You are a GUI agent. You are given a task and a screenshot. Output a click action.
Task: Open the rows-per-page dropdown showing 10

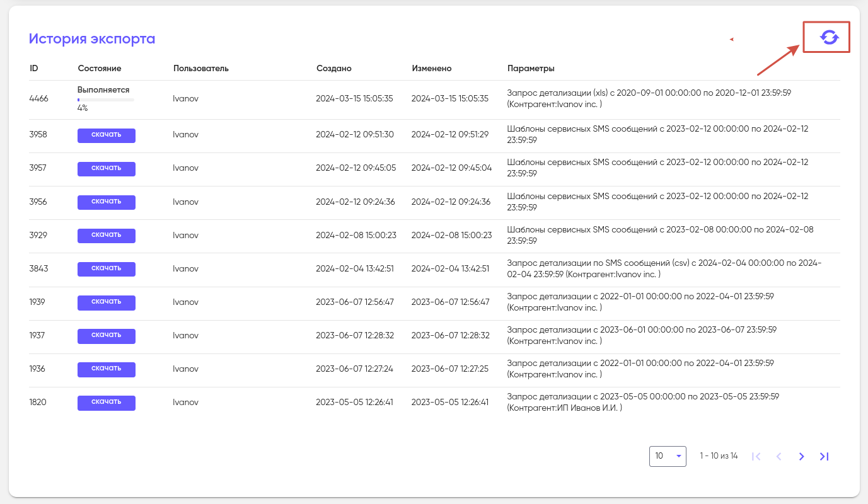click(x=668, y=456)
